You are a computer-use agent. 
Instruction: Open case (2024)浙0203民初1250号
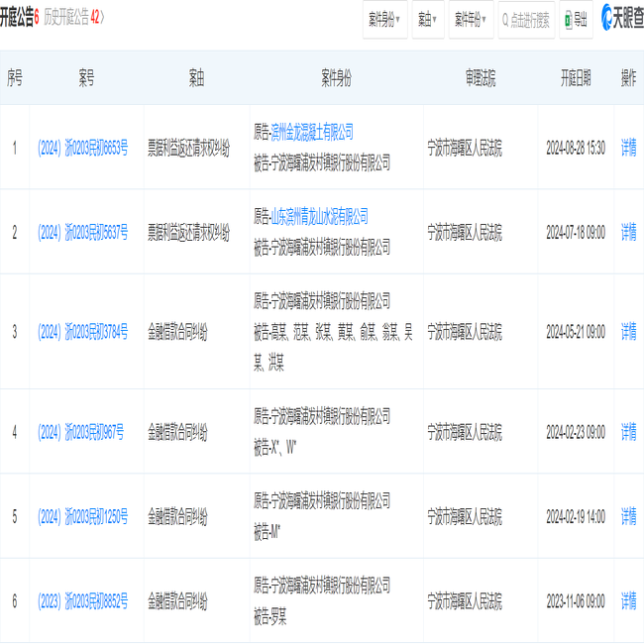click(x=82, y=516)
